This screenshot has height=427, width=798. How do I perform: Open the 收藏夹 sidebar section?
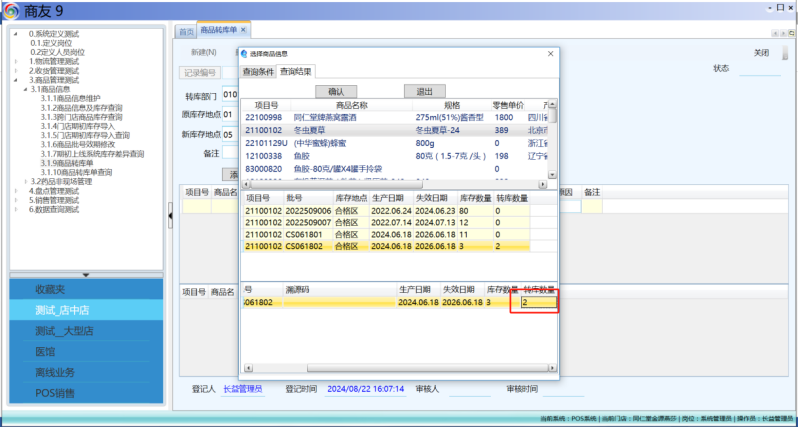86,290
